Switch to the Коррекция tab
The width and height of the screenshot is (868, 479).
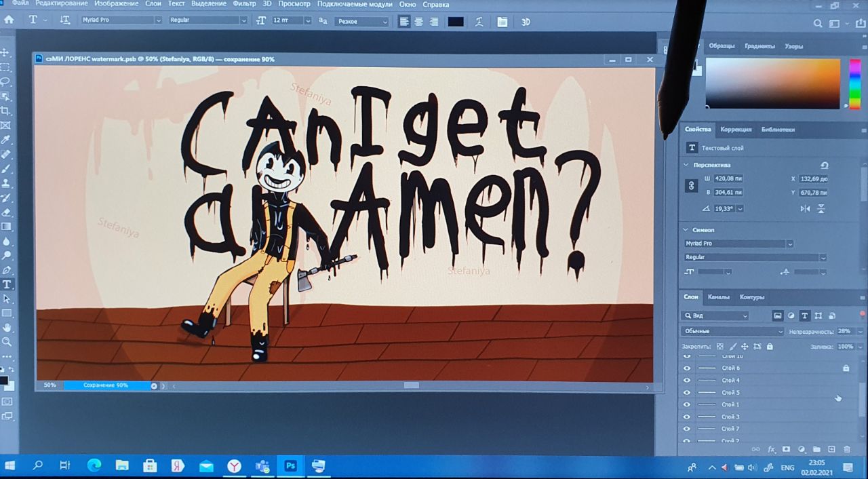click(736, 129)
